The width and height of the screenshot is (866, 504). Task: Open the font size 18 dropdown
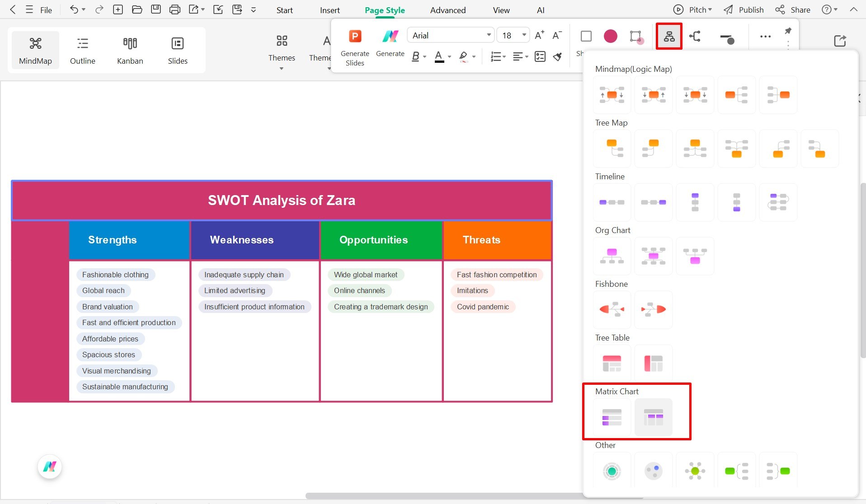(x=513, y=35)
